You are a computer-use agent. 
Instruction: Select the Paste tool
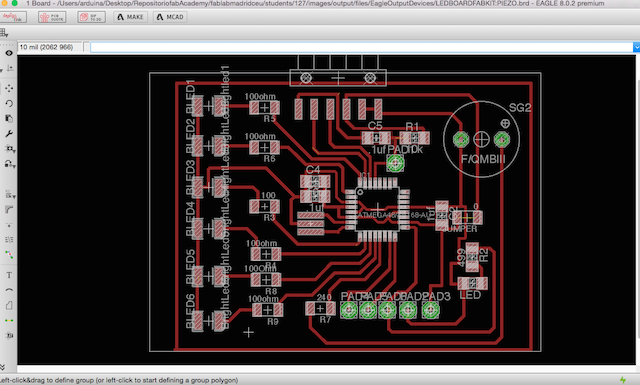point(9,118)
